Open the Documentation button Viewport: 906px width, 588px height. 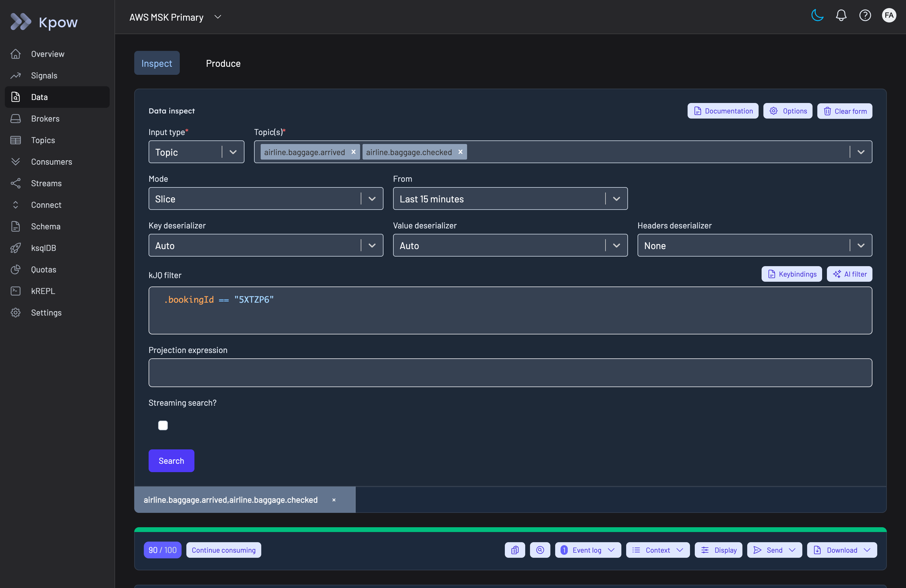(x=723, y=111)
